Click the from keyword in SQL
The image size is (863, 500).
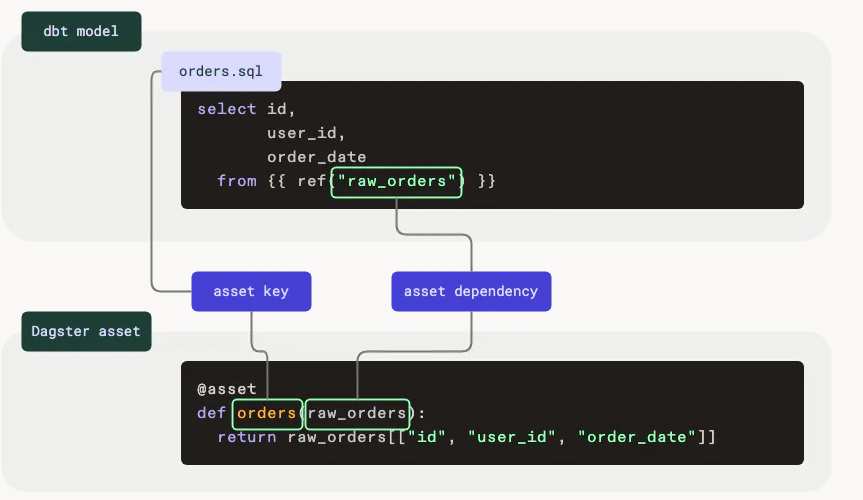[x=237, y=181]
